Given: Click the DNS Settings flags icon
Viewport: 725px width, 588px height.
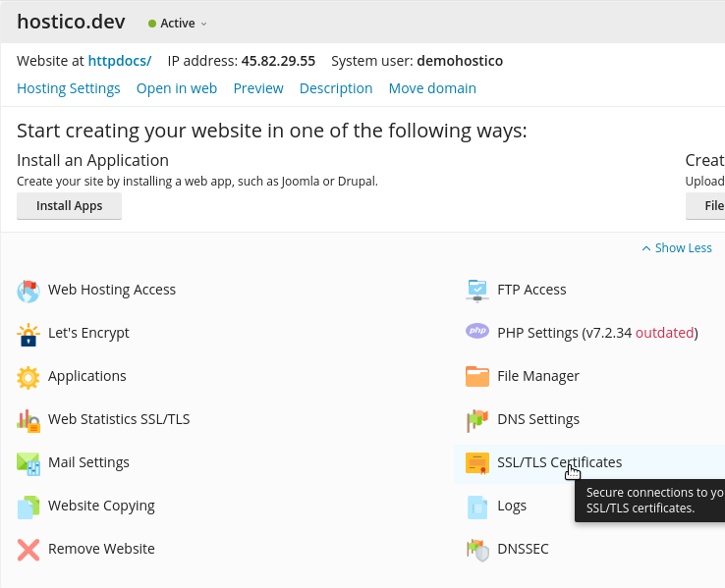Looking at the screenshot, I should click(477, 420).
